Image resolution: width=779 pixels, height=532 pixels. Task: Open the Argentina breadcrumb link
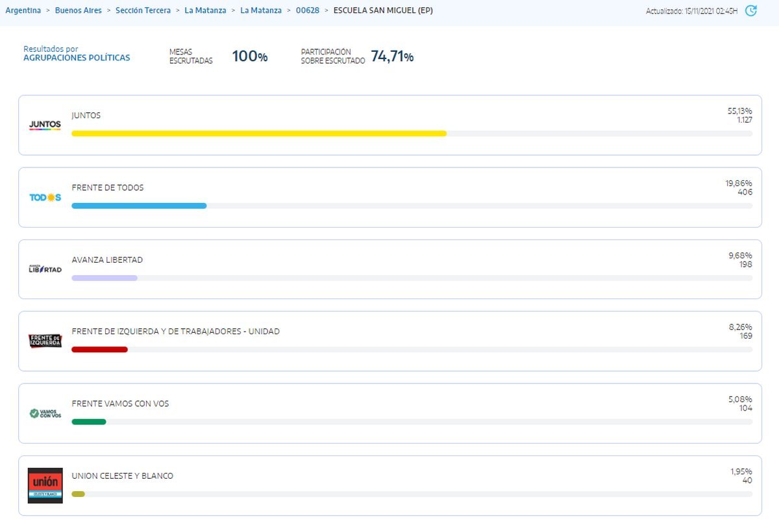pyautogui.click(x=23, y=10)
